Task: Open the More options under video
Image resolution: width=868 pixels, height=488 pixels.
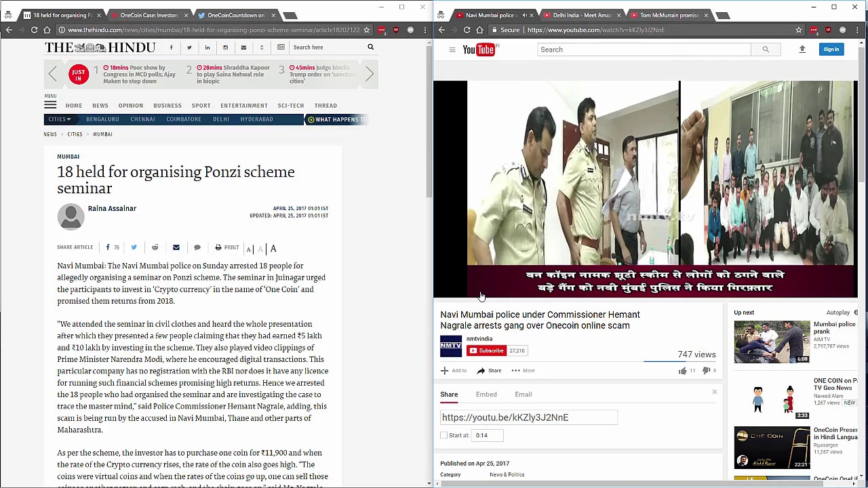Action: [x=524, y=371]
